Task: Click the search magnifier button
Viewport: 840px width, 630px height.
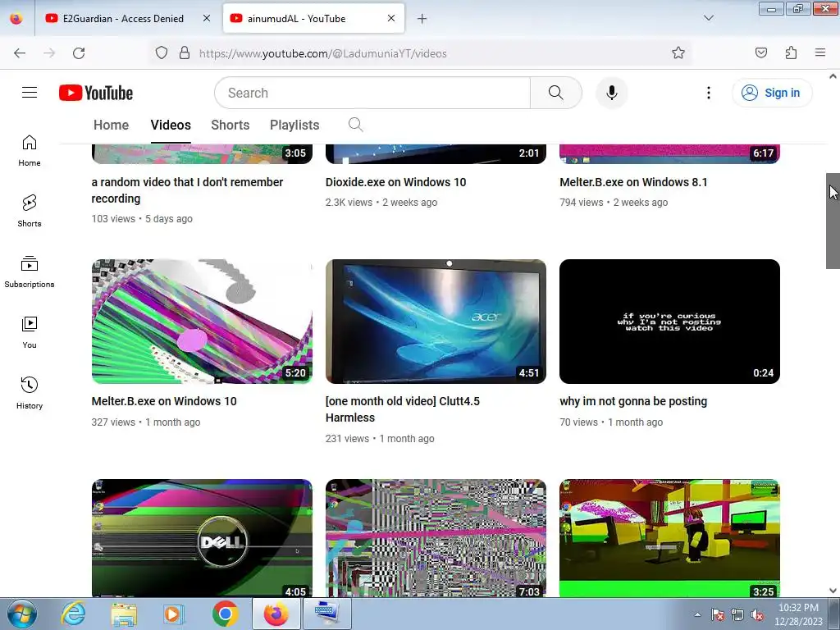Action: 556,93
